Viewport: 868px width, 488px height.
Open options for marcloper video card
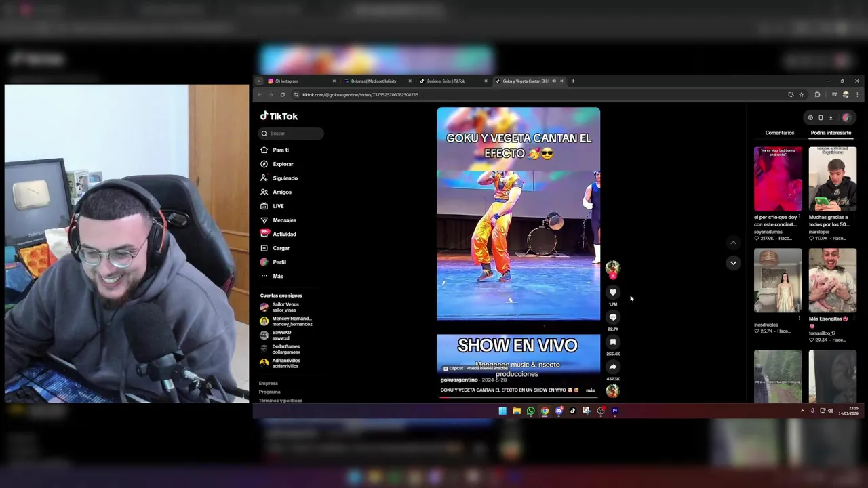click(x=854, y=217)
